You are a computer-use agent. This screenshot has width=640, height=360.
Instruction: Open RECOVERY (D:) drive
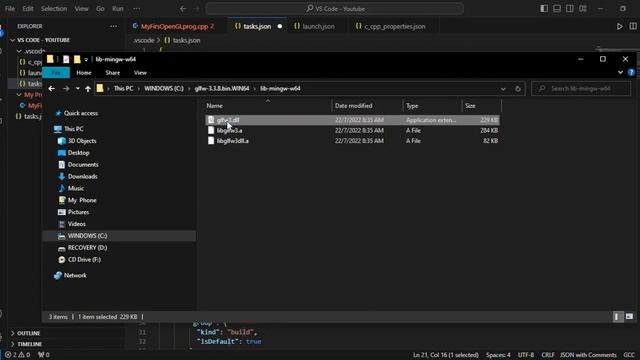click(82, 248)
